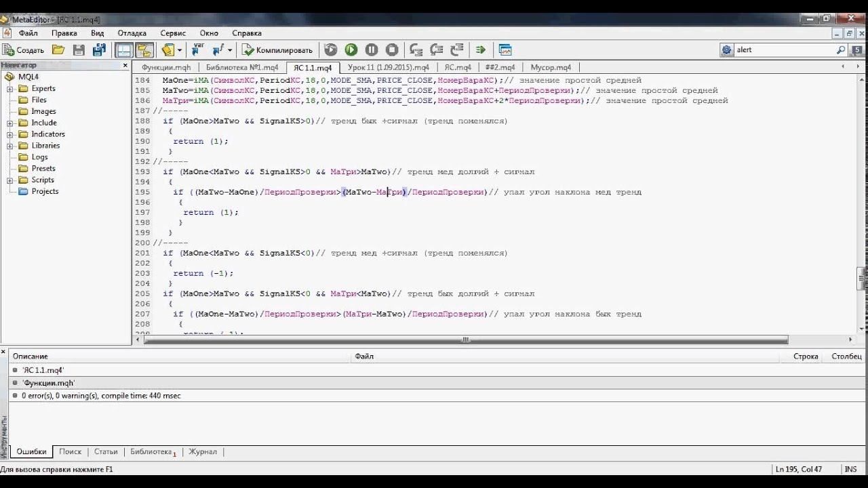The width and height of the screenshot is (868, 488).
Task: Open the Отладка menu
Action: tap(132, 33)
